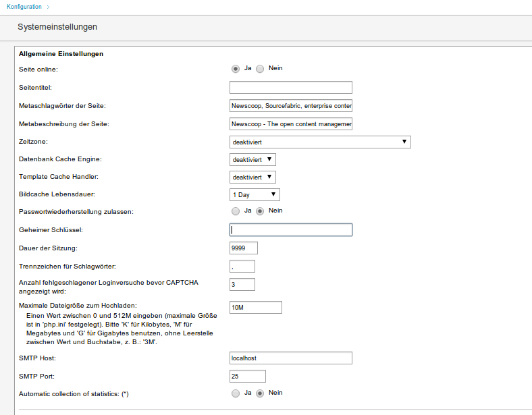
Task: Open the Zeitzone dropdown
Action: point(320,142)
